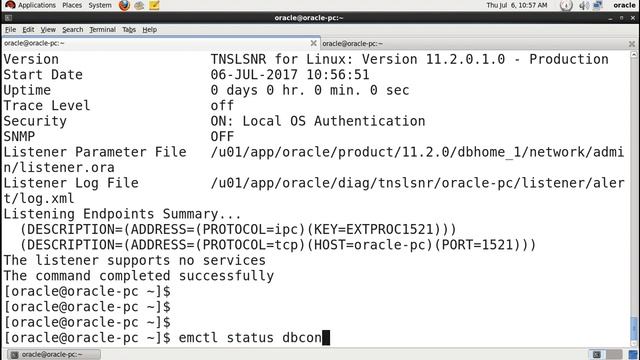Click the '(HOST=oracle-pc)(PORT=1521)' endpoint line
Image resolution: width=640 pixels, height=360 pixels.
click(x=278, y=245)
